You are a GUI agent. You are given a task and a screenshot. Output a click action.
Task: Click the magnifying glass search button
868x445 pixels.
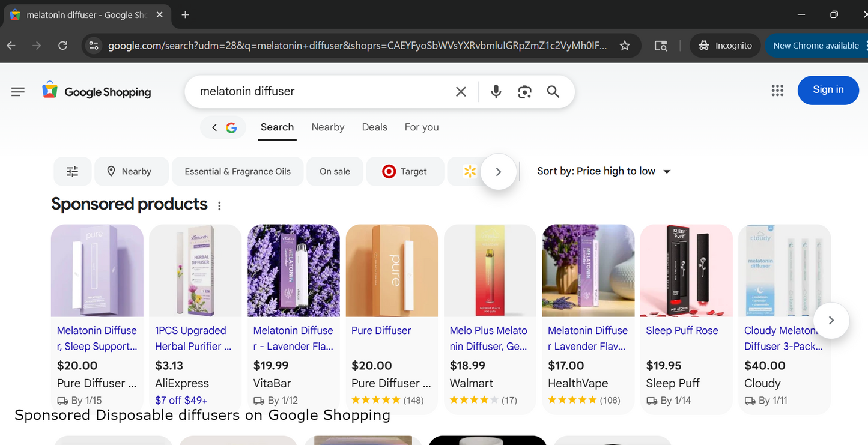tap(553, 92)
